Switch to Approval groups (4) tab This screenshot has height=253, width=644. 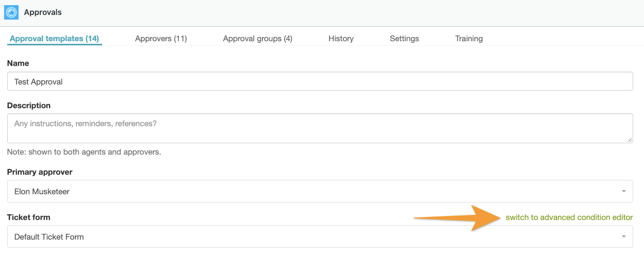tap(257, 39)
